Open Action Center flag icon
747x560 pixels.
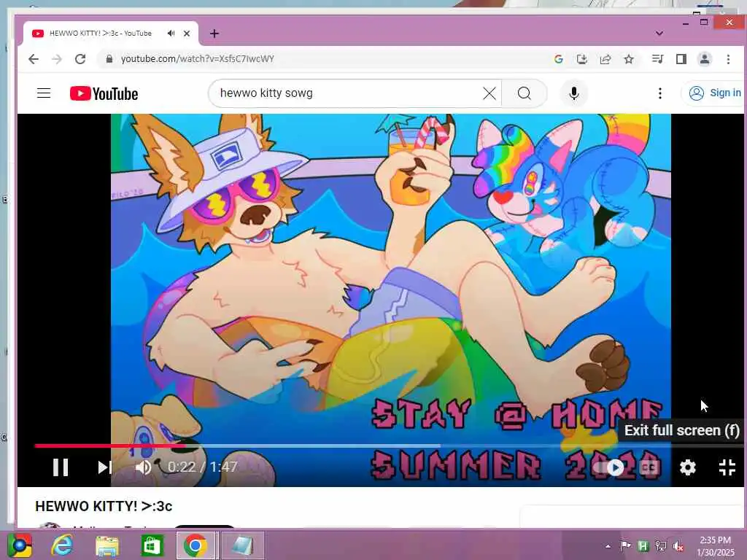tap(625, 546)
